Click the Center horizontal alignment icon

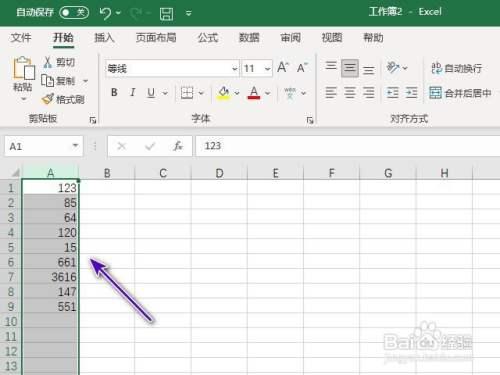350,92
